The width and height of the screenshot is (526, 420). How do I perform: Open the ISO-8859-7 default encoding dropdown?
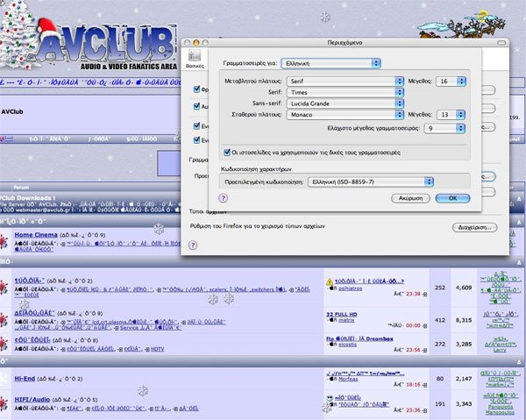(x=371, y=182)
